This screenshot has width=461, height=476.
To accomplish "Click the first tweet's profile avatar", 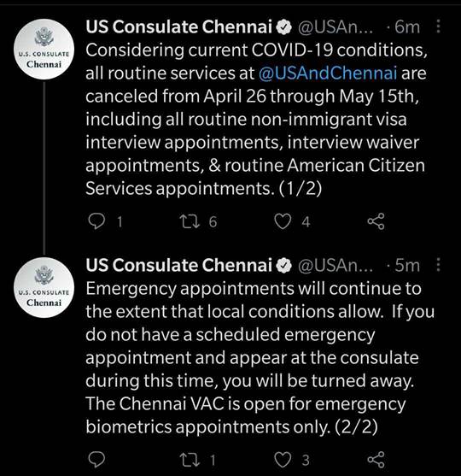I will pos(44,50).
